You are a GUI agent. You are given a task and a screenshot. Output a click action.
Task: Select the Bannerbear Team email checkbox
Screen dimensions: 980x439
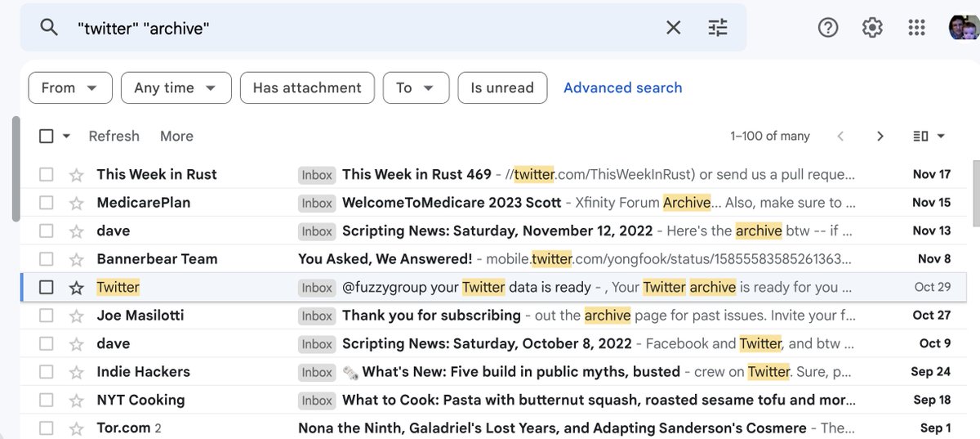(47, 259)
